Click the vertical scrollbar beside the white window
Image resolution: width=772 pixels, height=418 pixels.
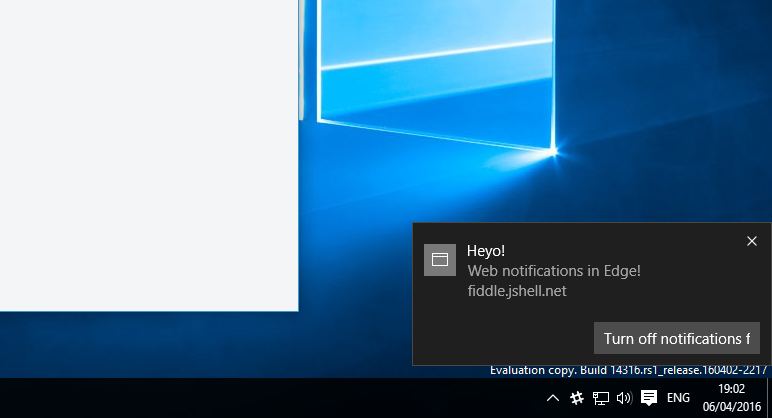coord(301,60)
